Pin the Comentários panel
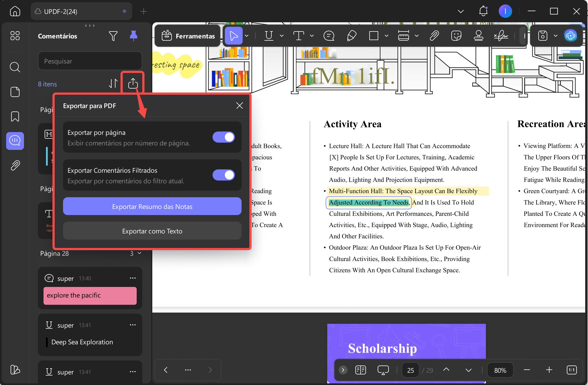This screenshot has width=588, height=385. (x=134, y=36)
